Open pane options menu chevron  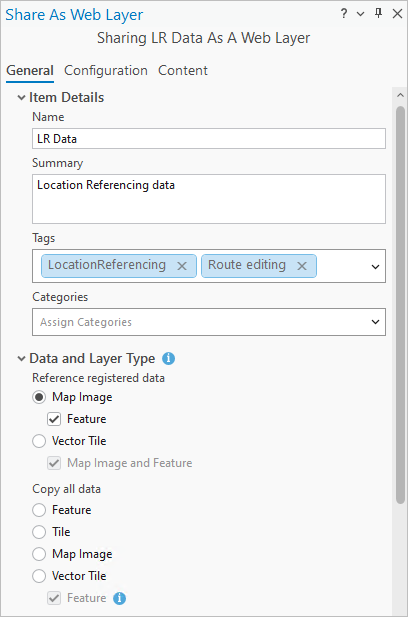click(360, 14)
